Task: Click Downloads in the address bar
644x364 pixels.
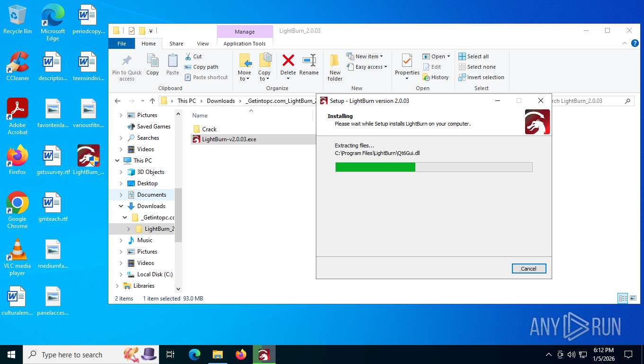Action: click(x=221, y=101)
